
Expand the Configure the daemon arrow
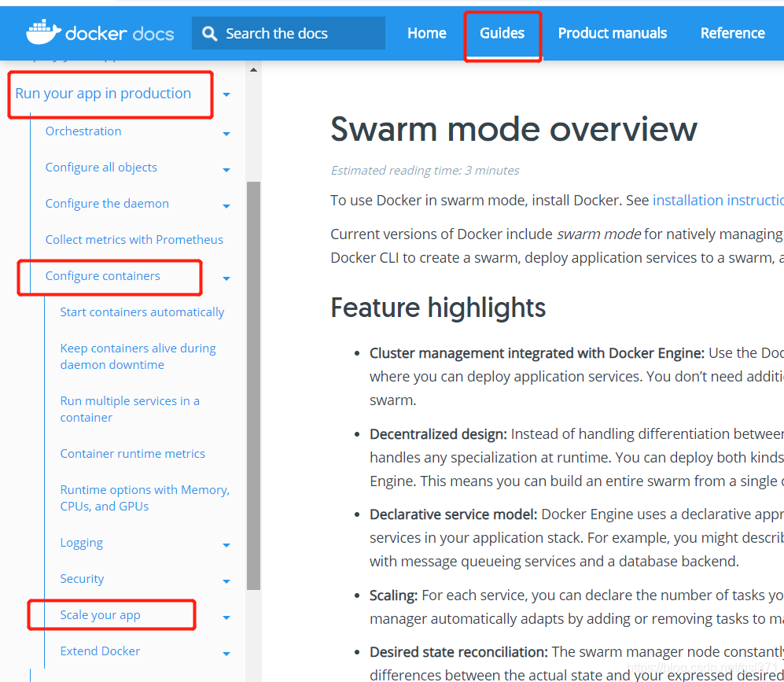[x=226, y=206]
